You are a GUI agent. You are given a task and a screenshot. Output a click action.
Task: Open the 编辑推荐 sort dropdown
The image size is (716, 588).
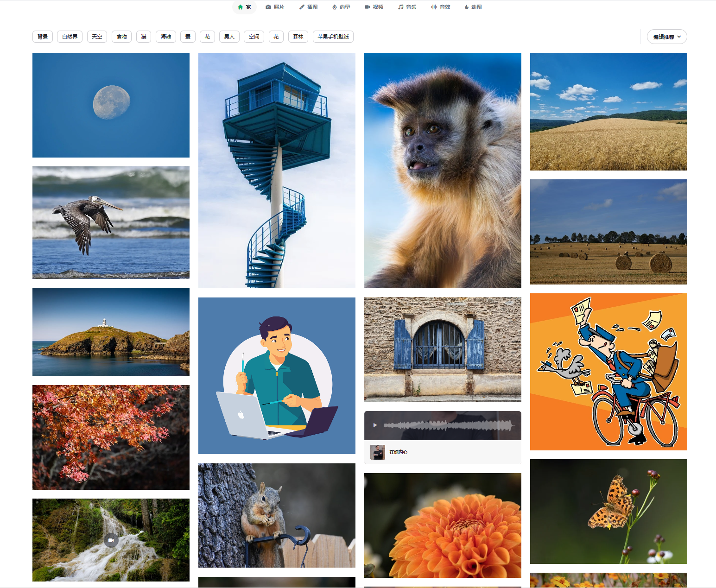pos(666,37)
